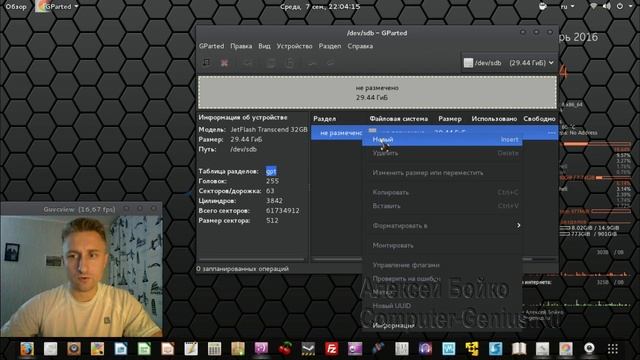Screen dimensions: 640x360
Task: Launch FileZilla from the dock
Action: click(331, 349)
